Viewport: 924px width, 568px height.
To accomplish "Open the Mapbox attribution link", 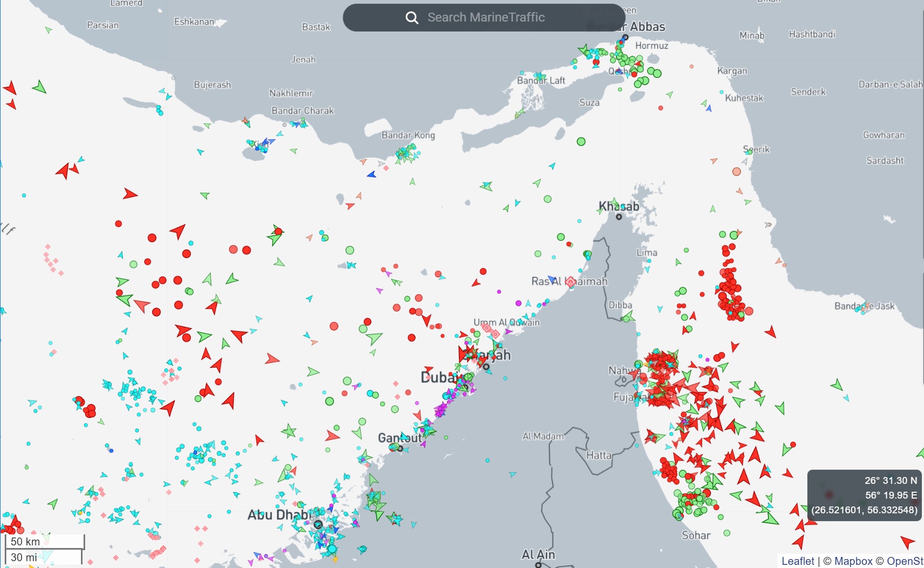I will (853, 561).
